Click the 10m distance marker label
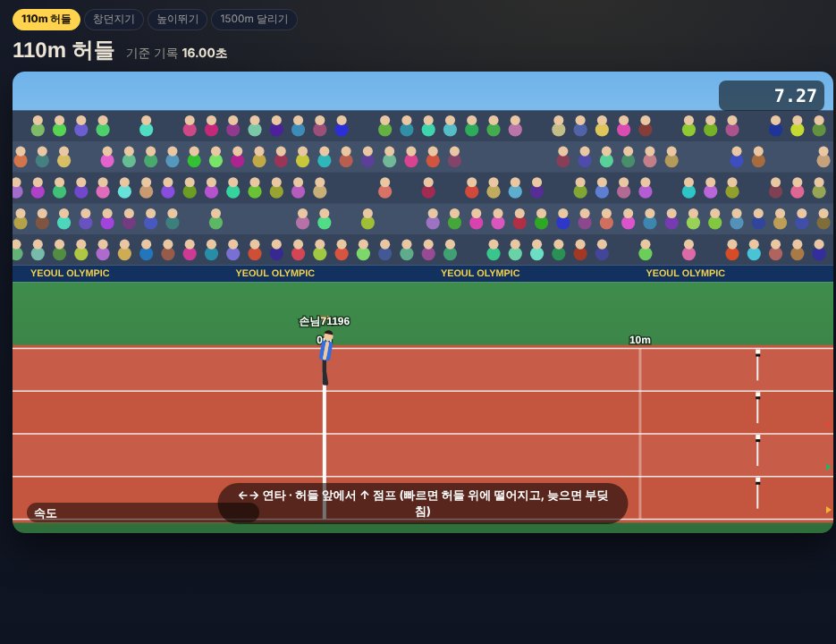The image size is (836, 644). coord(640,340)
